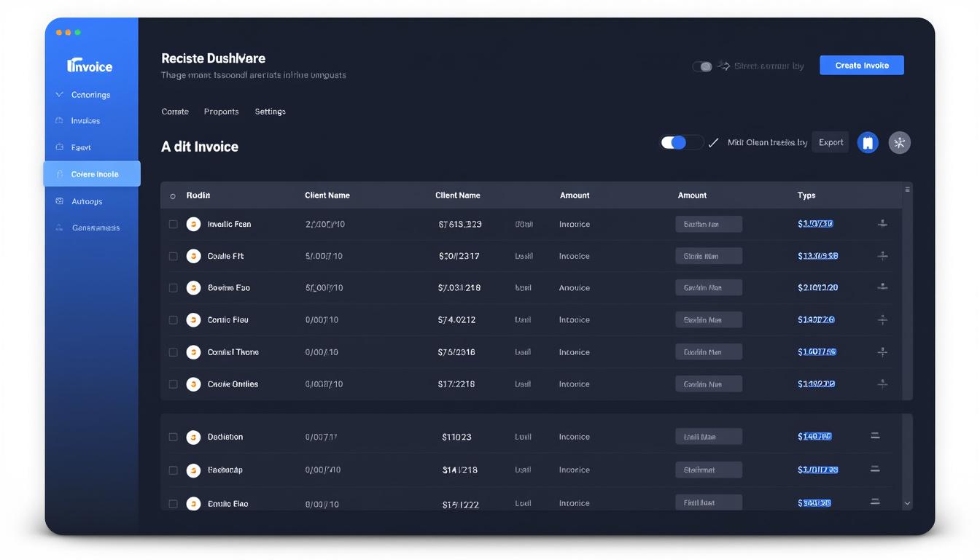Click the plus icon in Comlic Flou row
The image size is (980, 560).
(x=882, y=319)
